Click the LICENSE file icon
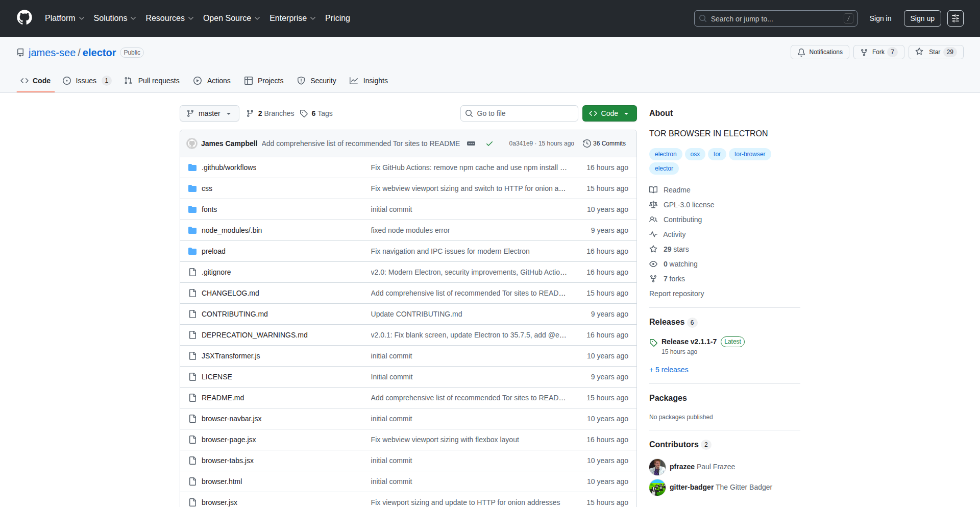Screen dimensions: 980x507 click(x=192, y=377)
